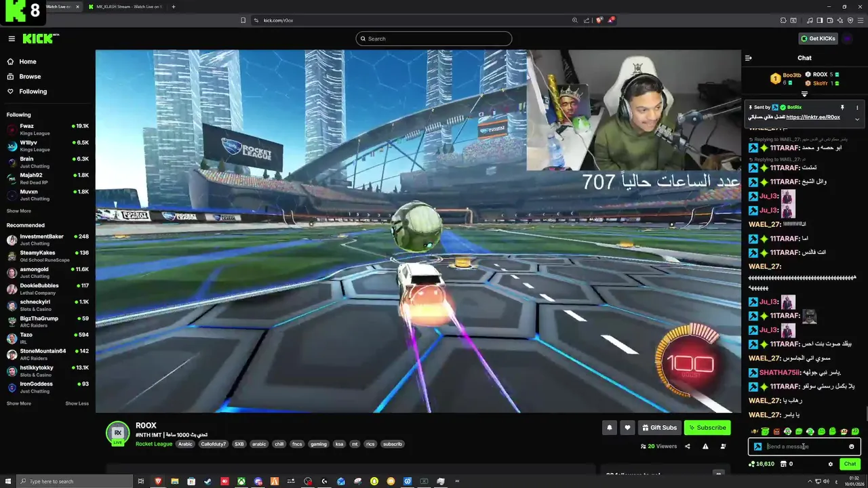Open Brave Shields icon
Screen dimensions: 868x488
[x=599, y=20]
